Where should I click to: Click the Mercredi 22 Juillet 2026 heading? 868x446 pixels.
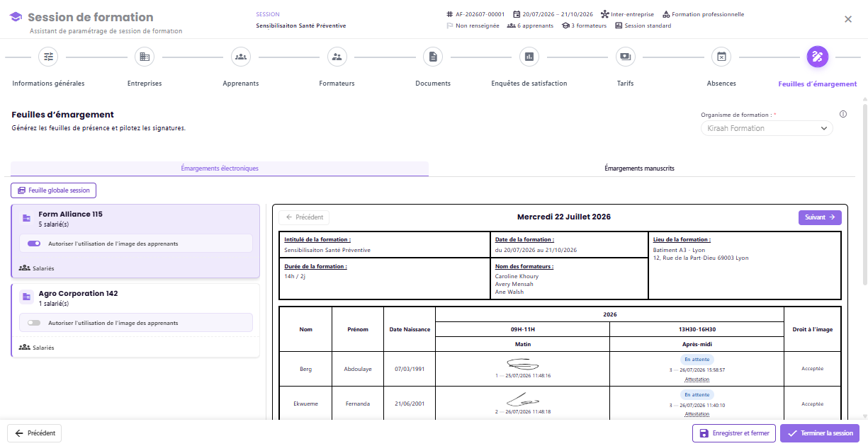pos(564,217)
